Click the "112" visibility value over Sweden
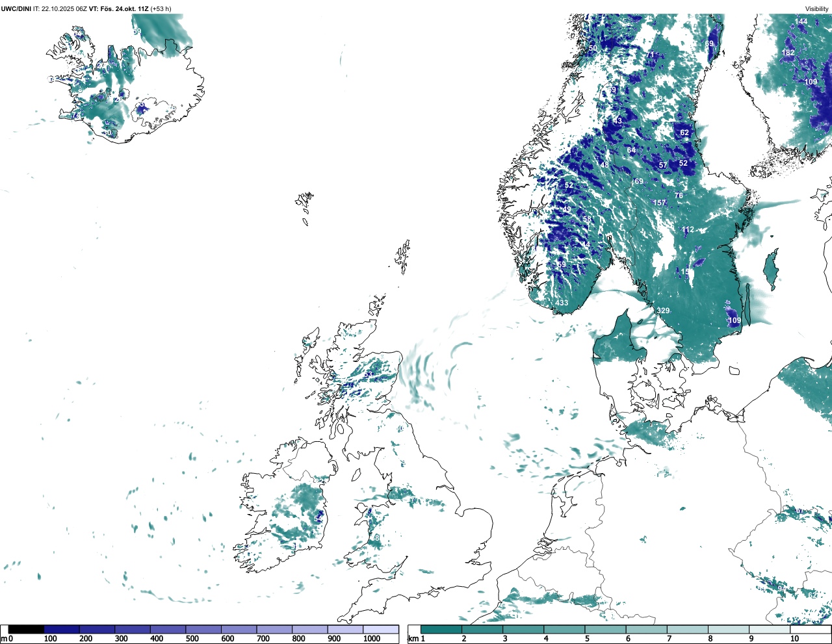832x644 pixels. [688, 229]
